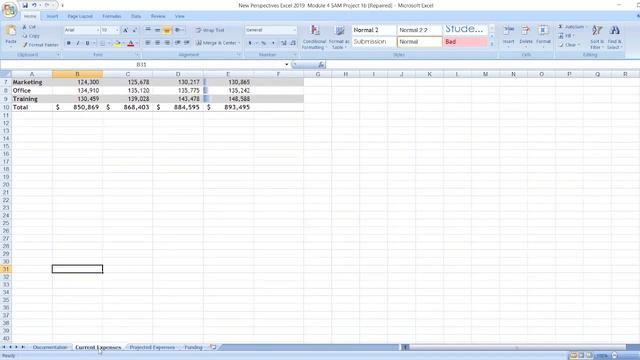Viewport: 640px width, 360px height.
Task: Open Sort & Filter menu
Action: click(x=597, y=37)
